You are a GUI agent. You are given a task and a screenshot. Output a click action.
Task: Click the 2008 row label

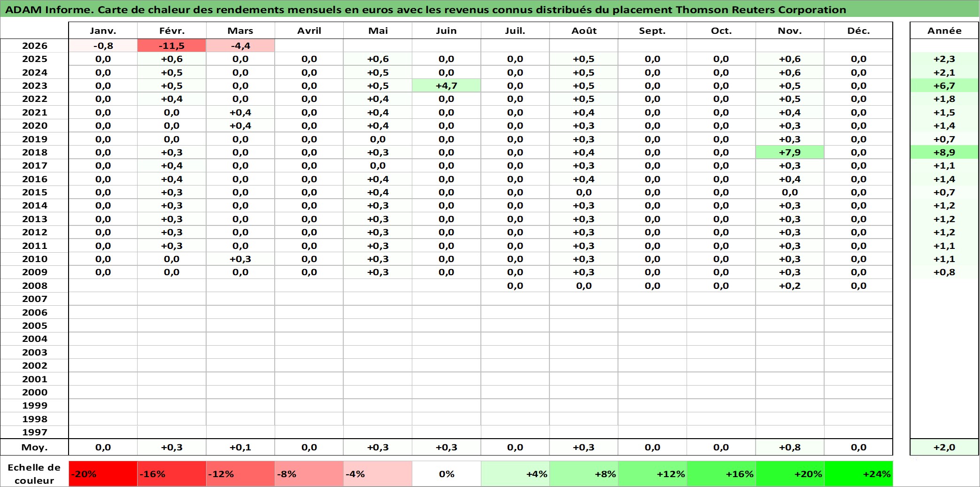tap(35, 286)
